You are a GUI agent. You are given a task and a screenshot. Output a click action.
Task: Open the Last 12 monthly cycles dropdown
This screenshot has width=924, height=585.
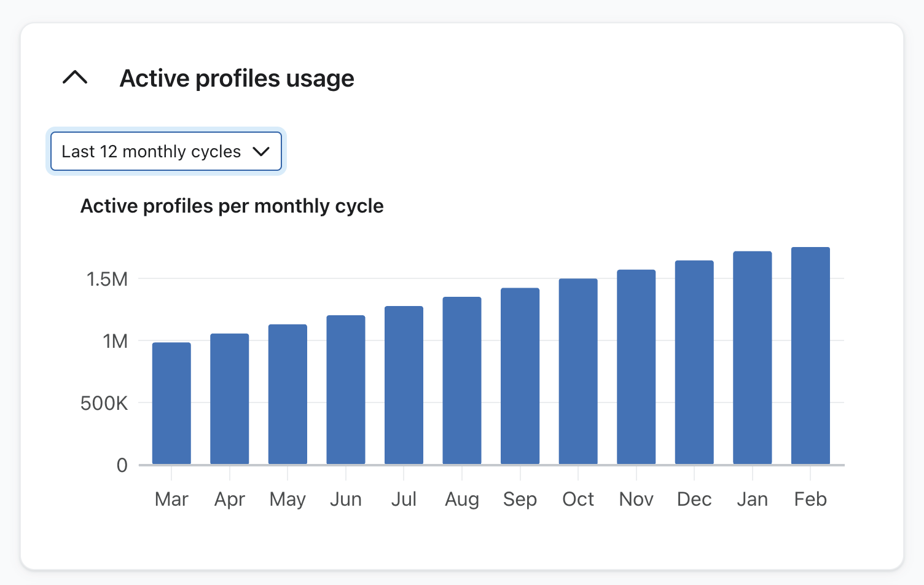pos(165,151)
